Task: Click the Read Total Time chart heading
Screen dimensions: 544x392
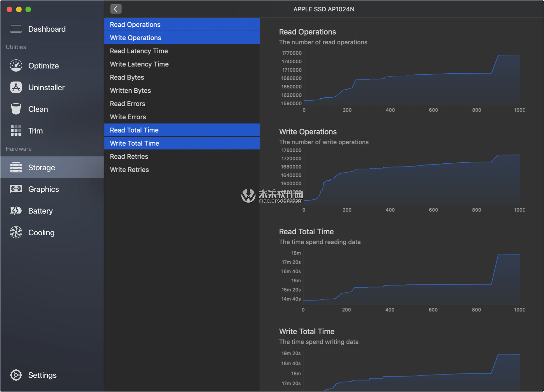Action: coord(306,231)
